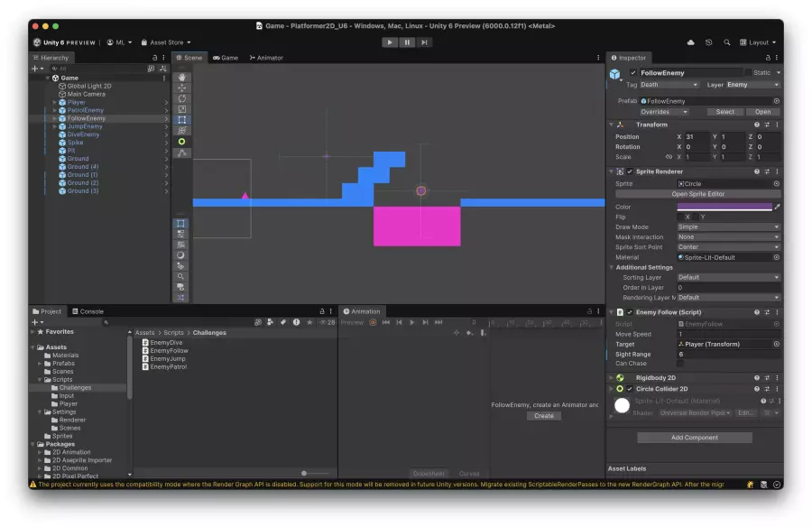Select the Move tool in Scene toolbar
812x527 pixels.
tap(182, 88)
